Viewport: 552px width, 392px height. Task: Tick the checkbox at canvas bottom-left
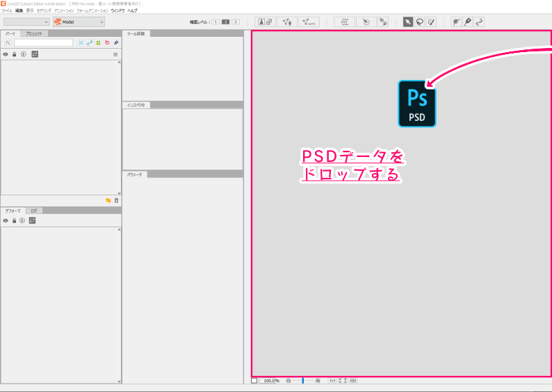pyautogui.click(x=254, y=381)
